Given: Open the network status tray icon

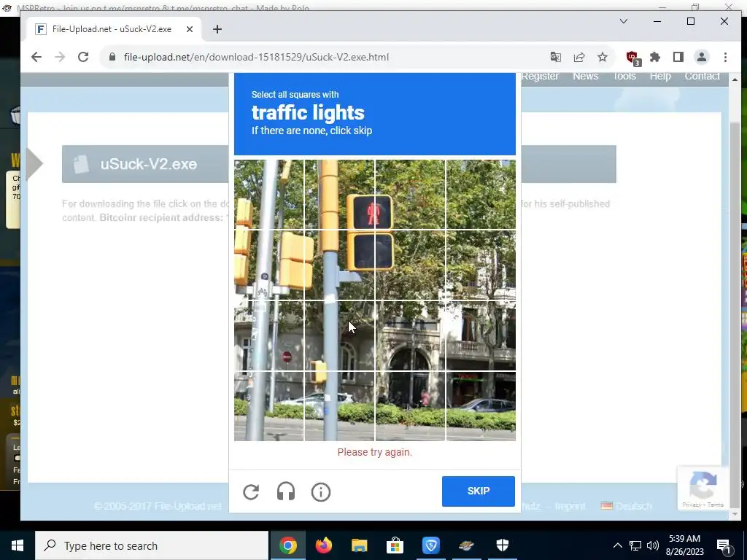Looking at the screenshot, I should pyautogui.click(x=635, y=545).
